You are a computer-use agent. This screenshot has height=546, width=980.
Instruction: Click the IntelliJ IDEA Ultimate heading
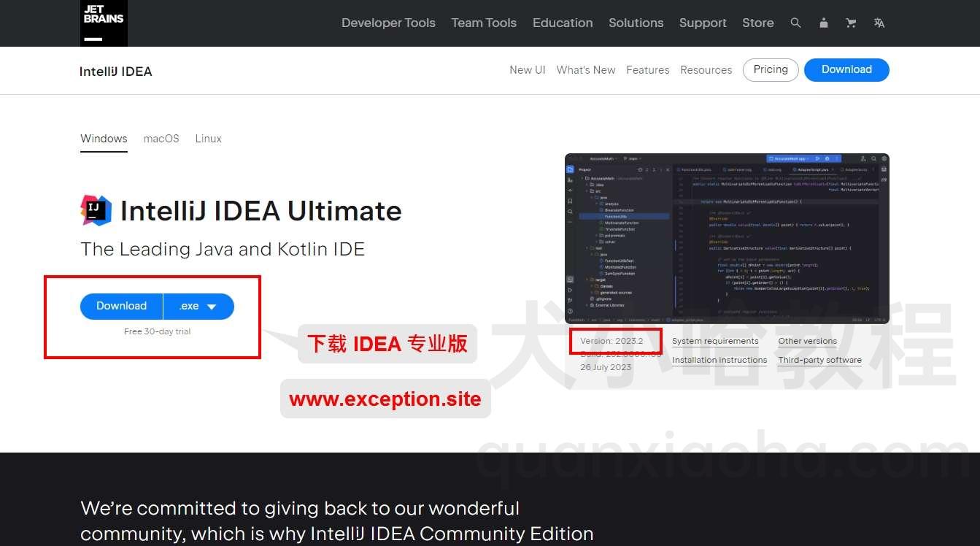(x=261, y=210)
